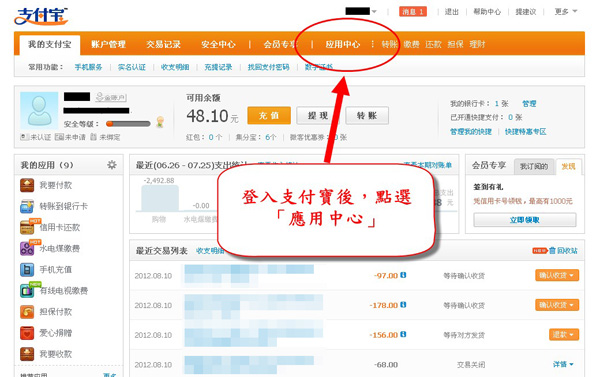This screenshot has height=377, width=600.
Task: Open 收支明细 quick link in 常用功能
Action: click(175, 67)
